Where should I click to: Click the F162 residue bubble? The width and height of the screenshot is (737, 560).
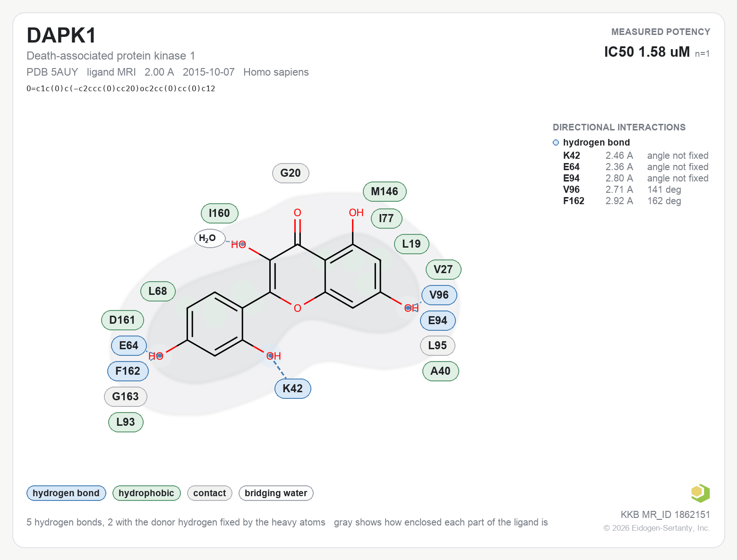(128, 371)
